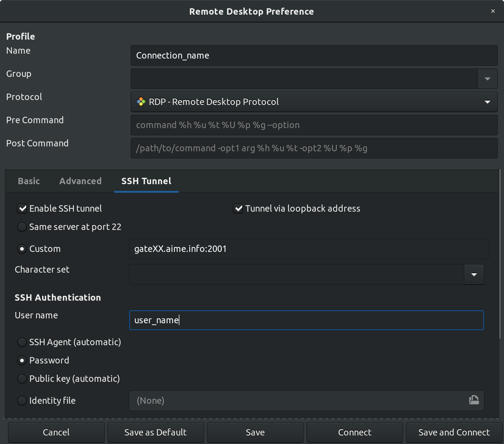Viewport: 504px width, 444px height.
Task: Select Public key (automatic) option
Action: [x=22, y=379]
